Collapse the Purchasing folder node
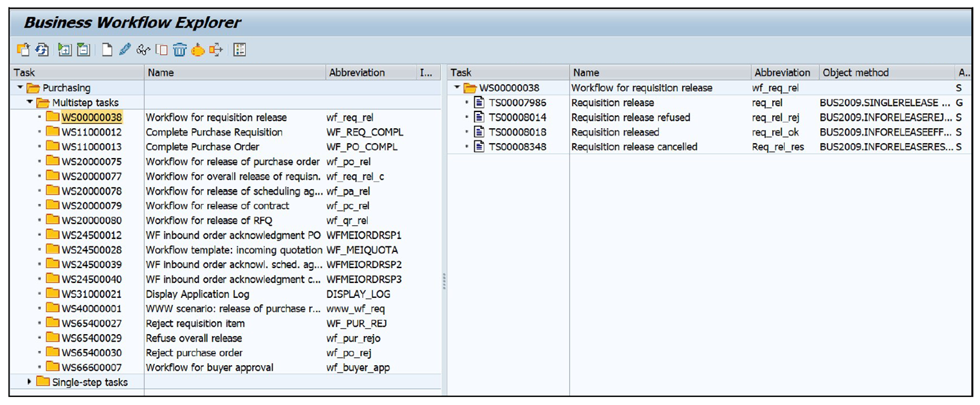This screenshot has width=980, height=405. click(x=21, y=88)
